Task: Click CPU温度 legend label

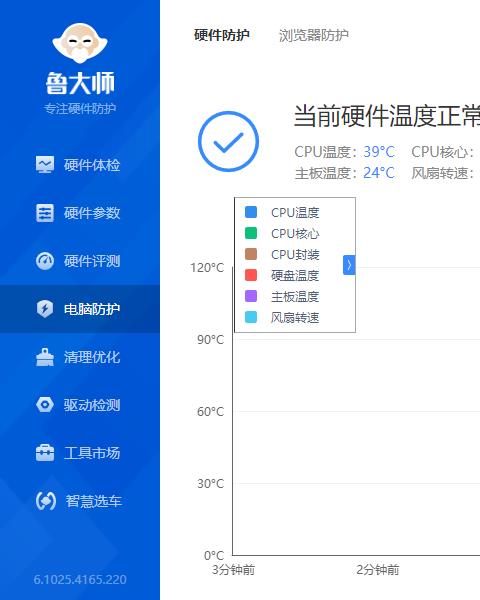Action: click(295, 212)
